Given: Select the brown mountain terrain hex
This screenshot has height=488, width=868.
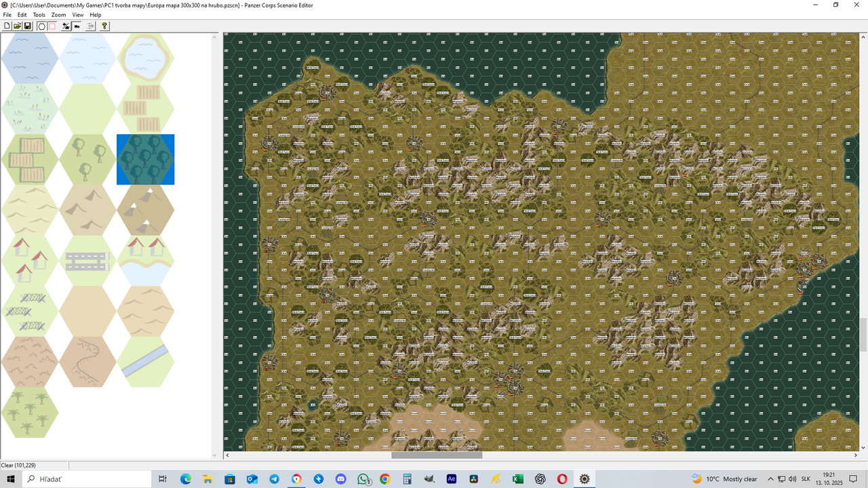Looking at the screenshot, I should [x=87, y=210].
